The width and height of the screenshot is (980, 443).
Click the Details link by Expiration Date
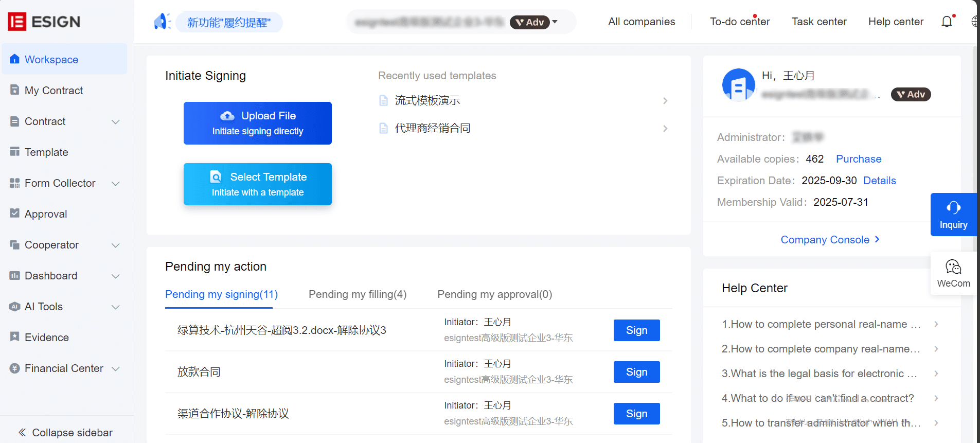click(x=880, y=181)
